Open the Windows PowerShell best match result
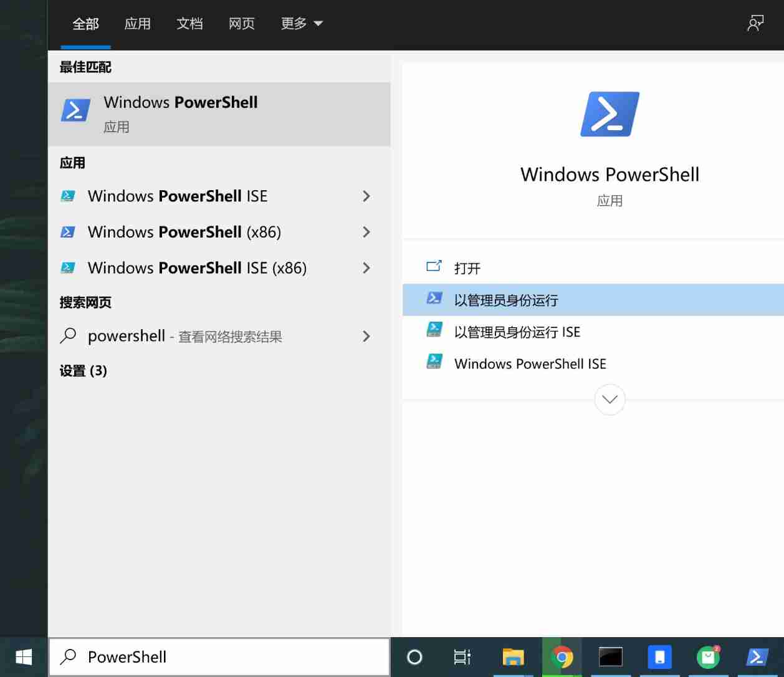Screen dimensions: 784x677 point(219,114)
